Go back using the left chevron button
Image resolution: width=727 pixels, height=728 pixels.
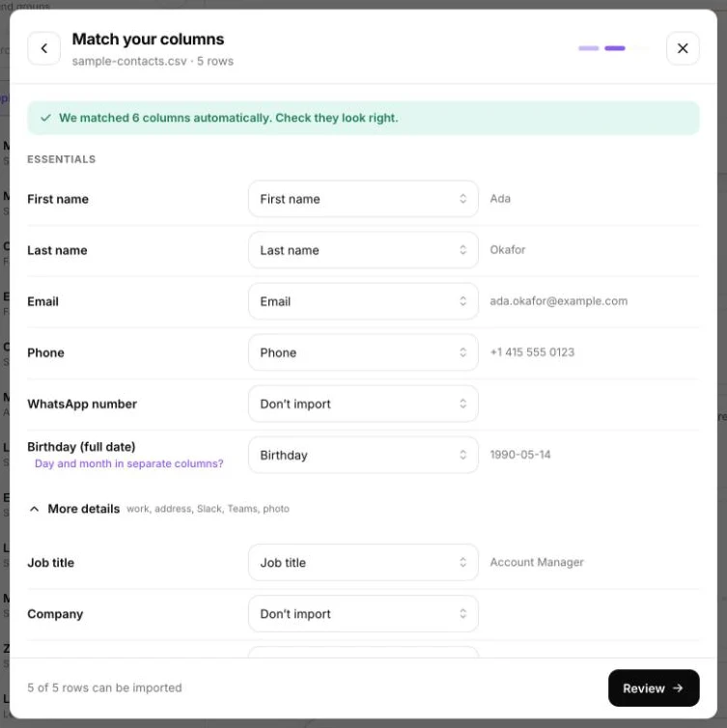pos(43,48)
